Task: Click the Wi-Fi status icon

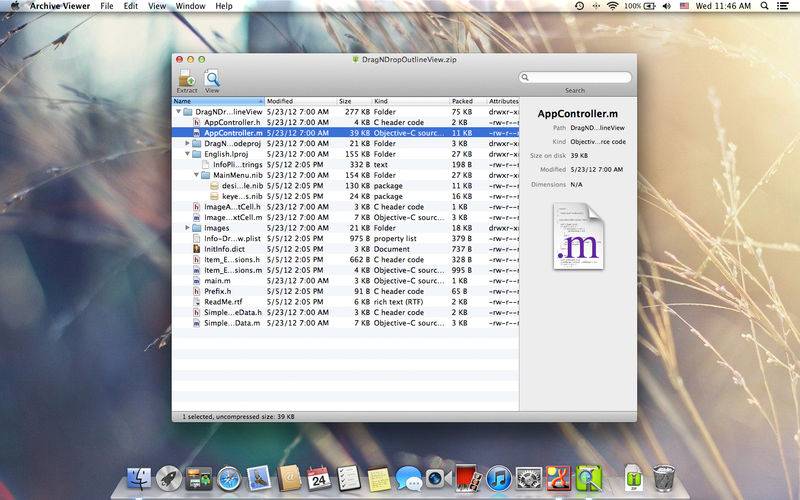Action: click(x=613, y=6)
